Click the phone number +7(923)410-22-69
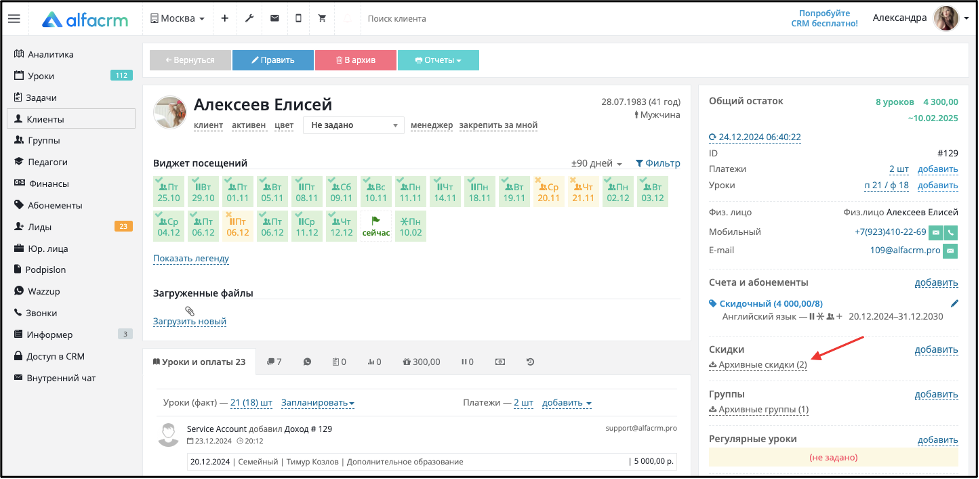This screenshot has height=479, width=979. point(890,232)
